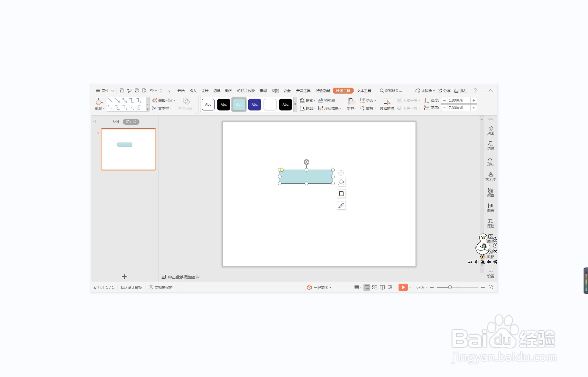Open the 艺术字 panel in right sidebar

490,176
